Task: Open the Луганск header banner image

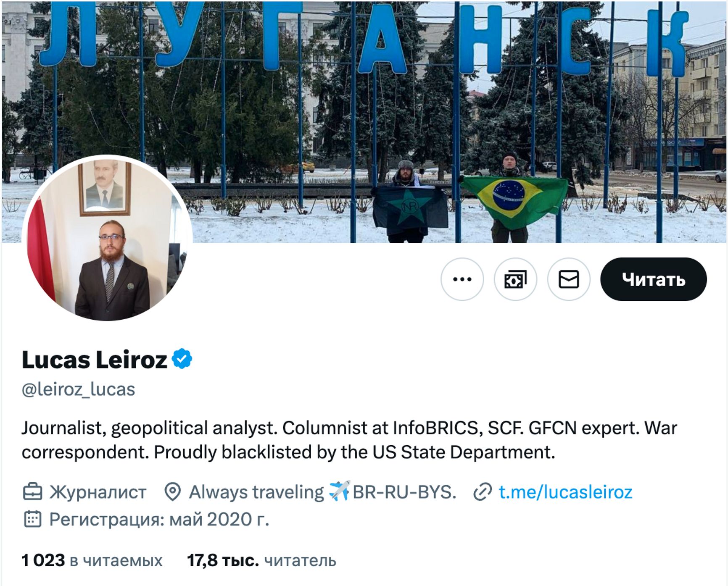Action: [x=420, y=105]
